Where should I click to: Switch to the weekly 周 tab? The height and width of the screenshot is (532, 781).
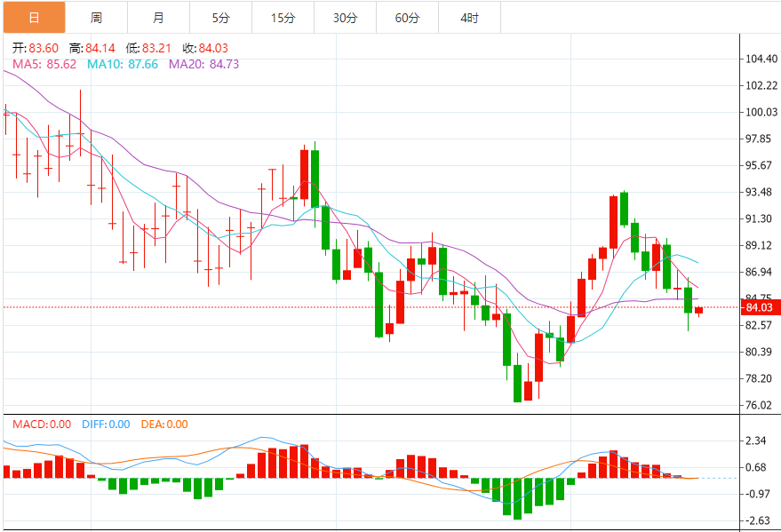96,18
